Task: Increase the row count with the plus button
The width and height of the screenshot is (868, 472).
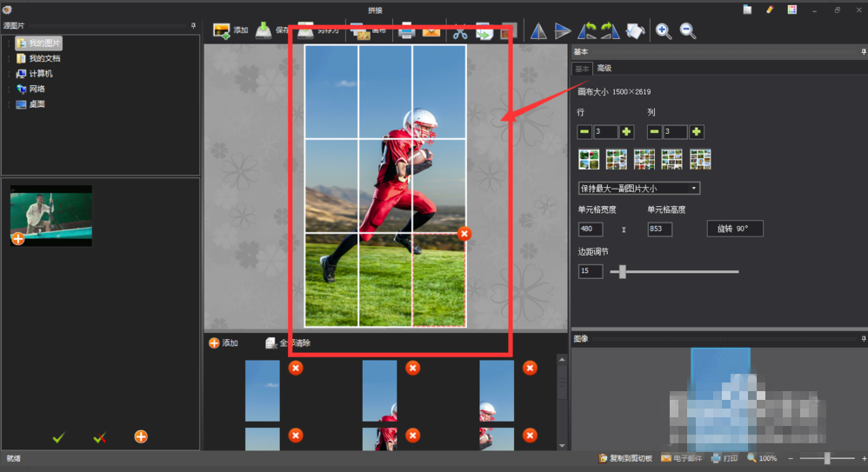Action: (627, 132)
